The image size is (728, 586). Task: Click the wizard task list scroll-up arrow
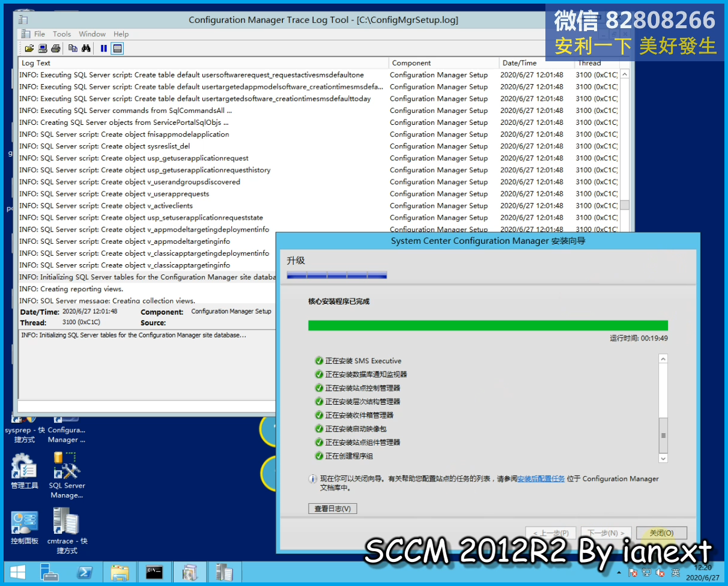663,359
